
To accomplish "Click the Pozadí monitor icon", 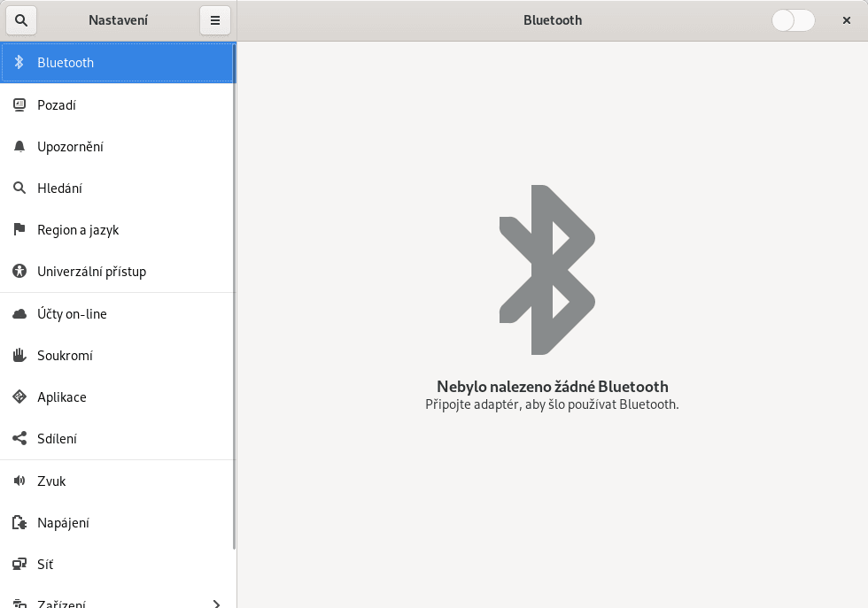I will pos(19,104).
